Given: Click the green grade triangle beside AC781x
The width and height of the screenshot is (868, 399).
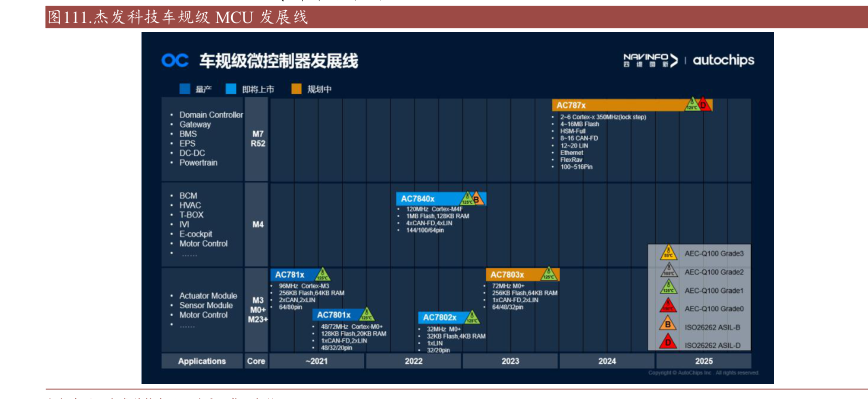Looking at the screenshot, I should tap(323, 274).
